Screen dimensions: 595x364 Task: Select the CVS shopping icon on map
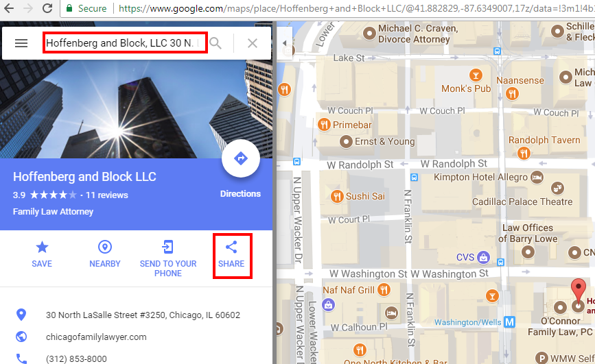[483, 257]
